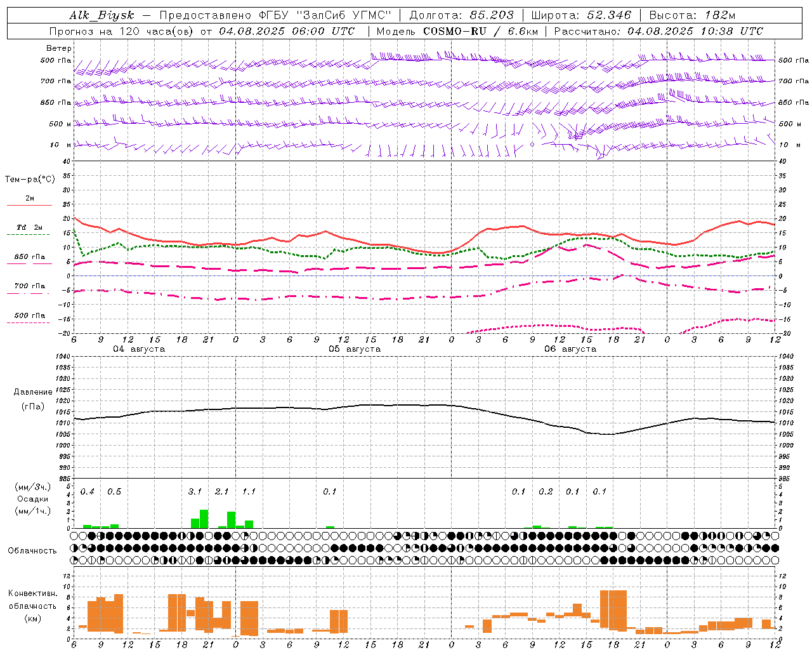
Task: Click the "04 августа" date label
Action: point(139,349)
